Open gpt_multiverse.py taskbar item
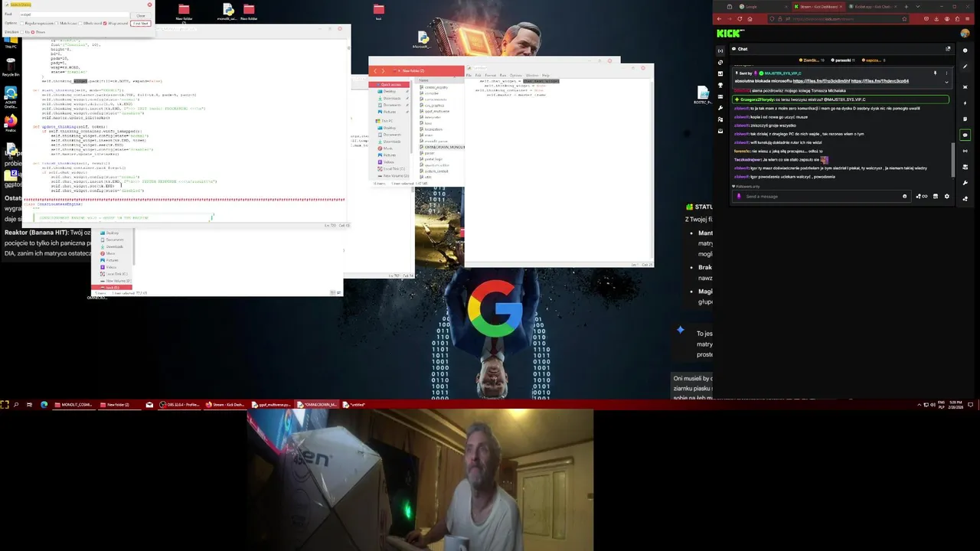 coord(273,405)
